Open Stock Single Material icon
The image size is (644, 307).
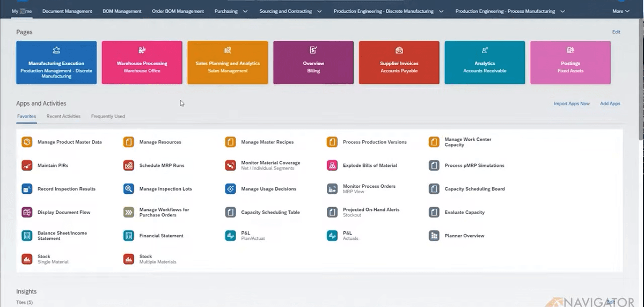tap(27, 259)
